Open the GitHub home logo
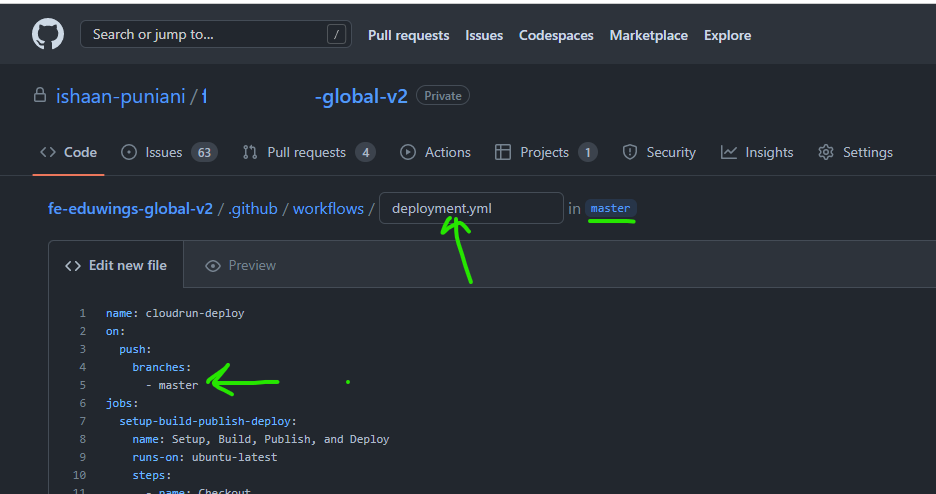 pos(48,33)
